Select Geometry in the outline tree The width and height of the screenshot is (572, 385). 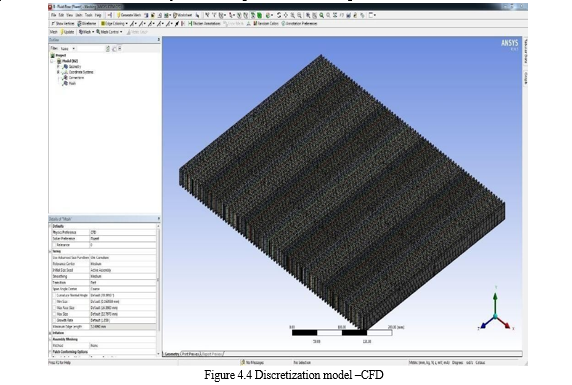[x=74, y=67]
